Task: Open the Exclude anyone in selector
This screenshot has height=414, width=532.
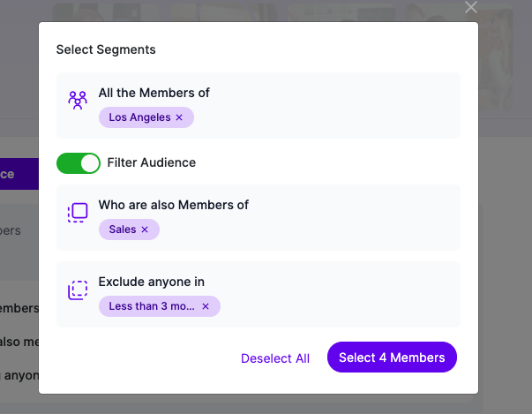Action: (259, 294)
